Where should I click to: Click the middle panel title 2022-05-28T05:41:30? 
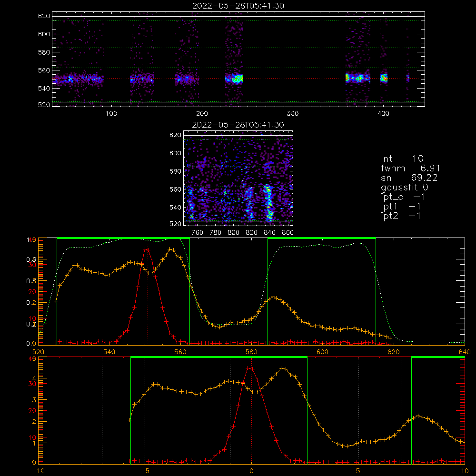click(x=238, y=125)
